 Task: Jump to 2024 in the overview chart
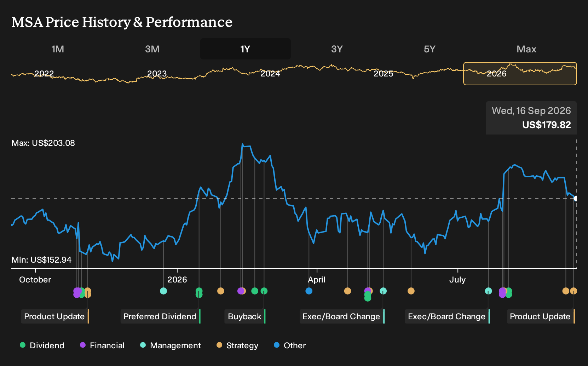270,74
